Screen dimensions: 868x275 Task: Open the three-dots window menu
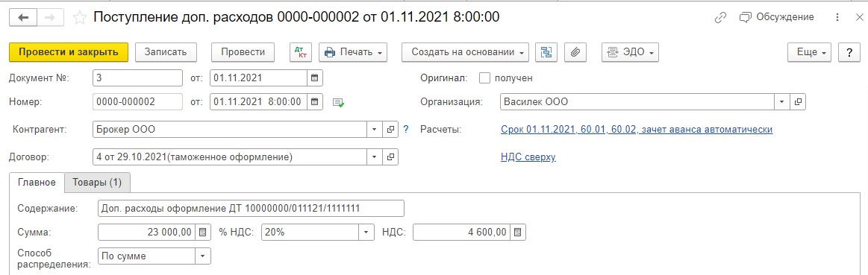(x=837, y=18)
